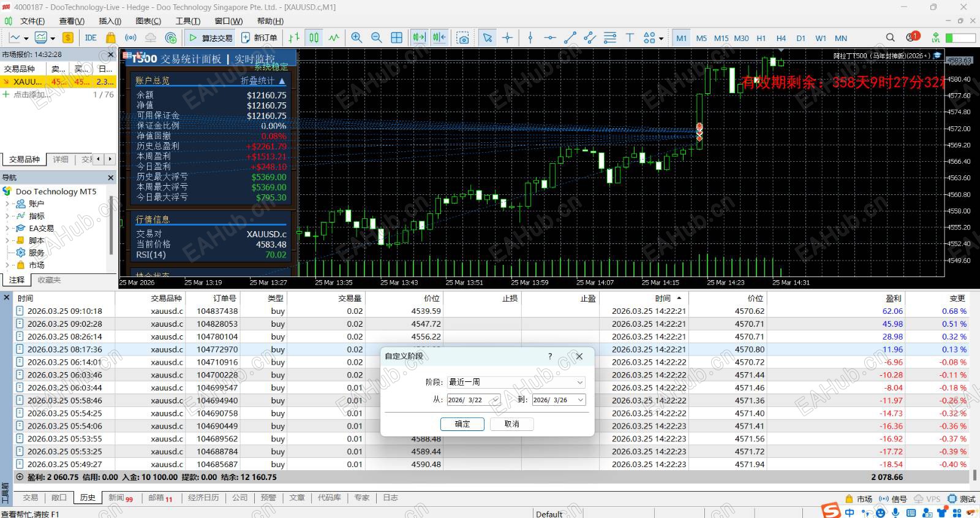The height and width of the screenshot is (518, 980).
Task: Tile chart windows with grid icon
Action: [396, 38]
